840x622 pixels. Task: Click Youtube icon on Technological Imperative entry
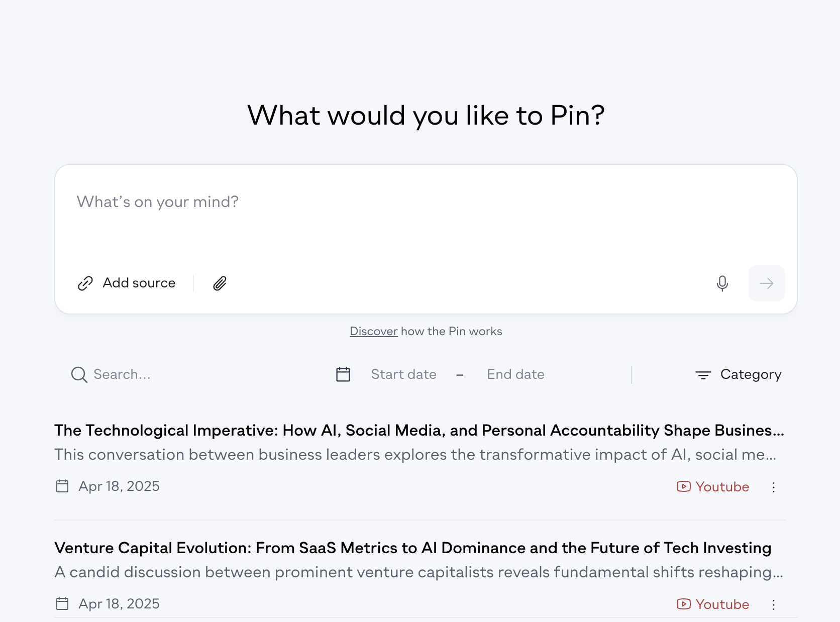pyautogui.click(x=683, y=486)
